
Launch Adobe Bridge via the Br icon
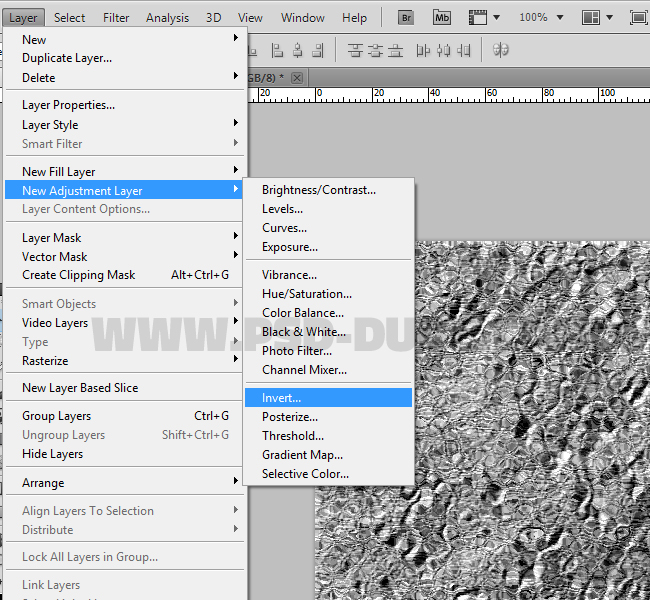tap(406, 17)
